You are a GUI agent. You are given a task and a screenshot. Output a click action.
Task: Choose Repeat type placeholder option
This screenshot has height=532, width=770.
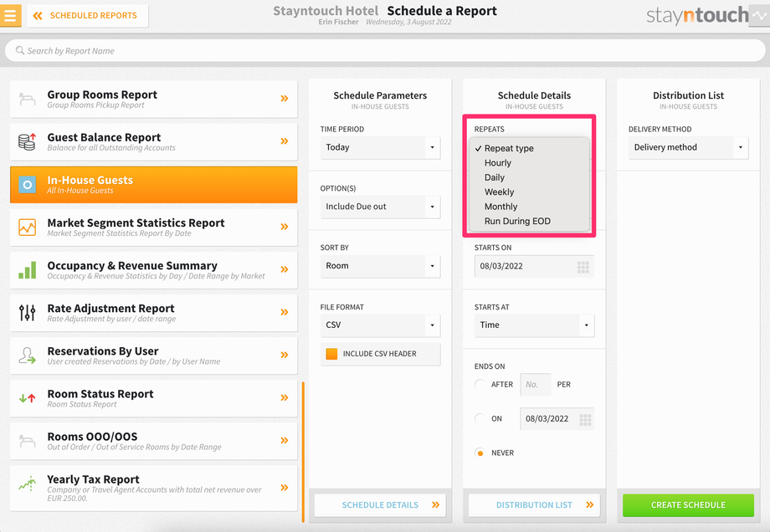pyautogui.click(x=529, y=148)
